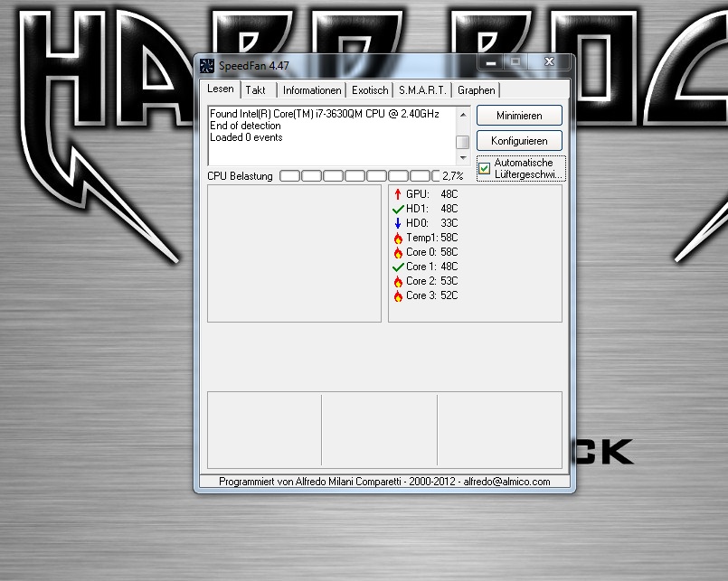Switch to the Exotisch tab
Viewport: 728px width, 581px height.
[370, 90]
